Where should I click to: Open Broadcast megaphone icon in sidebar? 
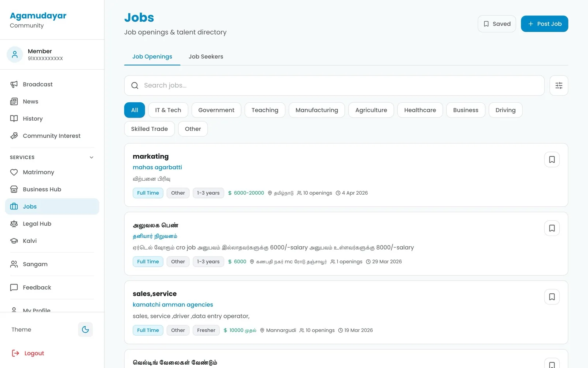pos(14,84)
